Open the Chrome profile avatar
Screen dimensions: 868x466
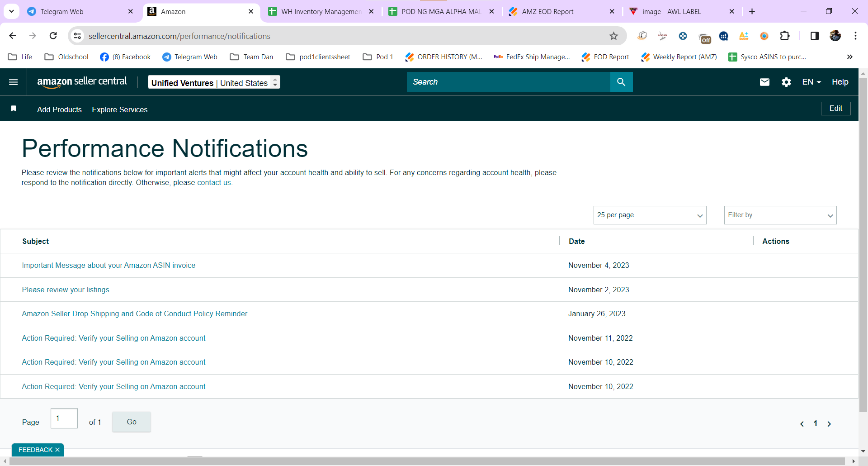(835, 36)
